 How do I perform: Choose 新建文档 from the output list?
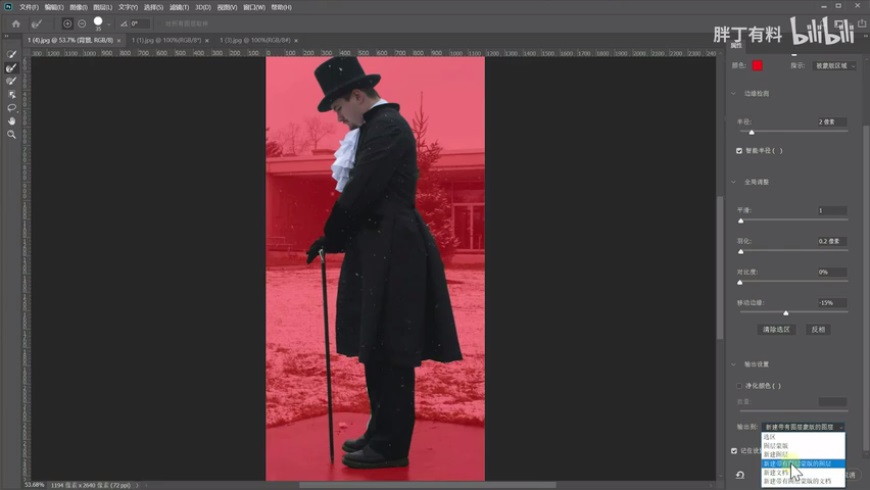tap(777, 472)
